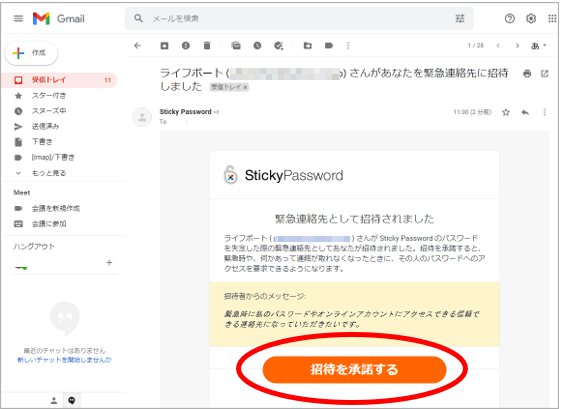Click Sticky Password sender name
This screenshot has height=409, width=561.
point(185,112)
